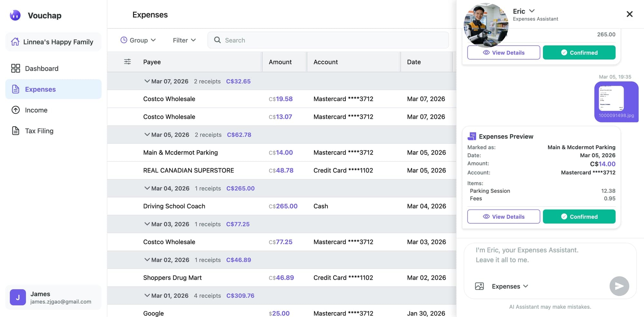Open the Tax Filing section
The width and height of the screenshot is (644, 317).
pyautogui.click(x=39, y=131)
